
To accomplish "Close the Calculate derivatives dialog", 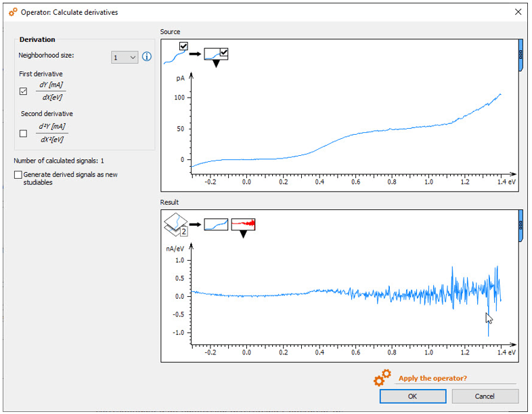I will pyautogui.click(x=518, y=12).
